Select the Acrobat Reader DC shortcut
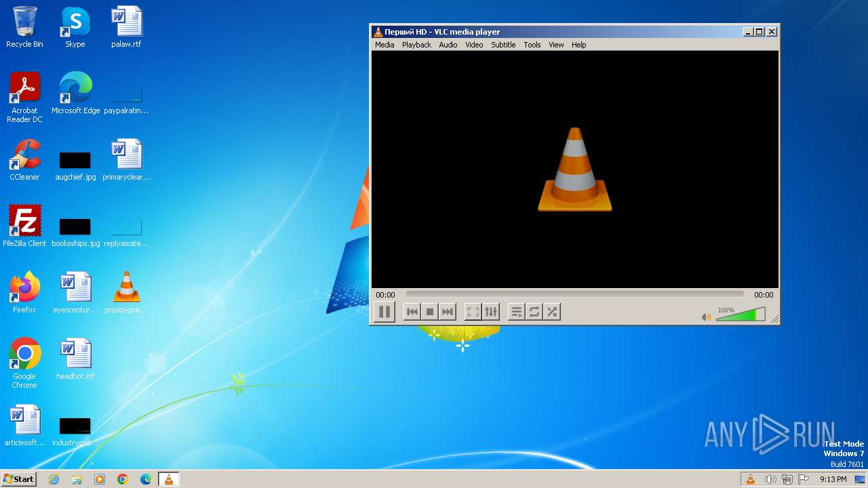 pyautogui.click(x=24, y=98)
